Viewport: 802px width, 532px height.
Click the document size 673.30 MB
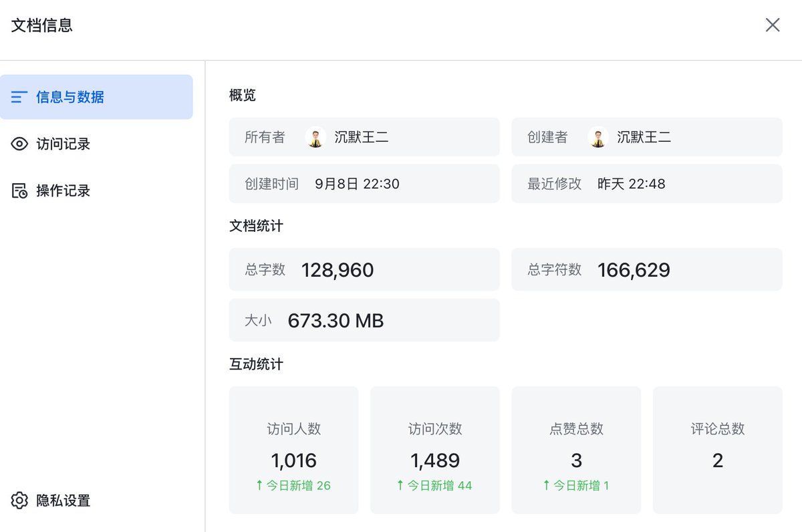click(x=336, y=321)
